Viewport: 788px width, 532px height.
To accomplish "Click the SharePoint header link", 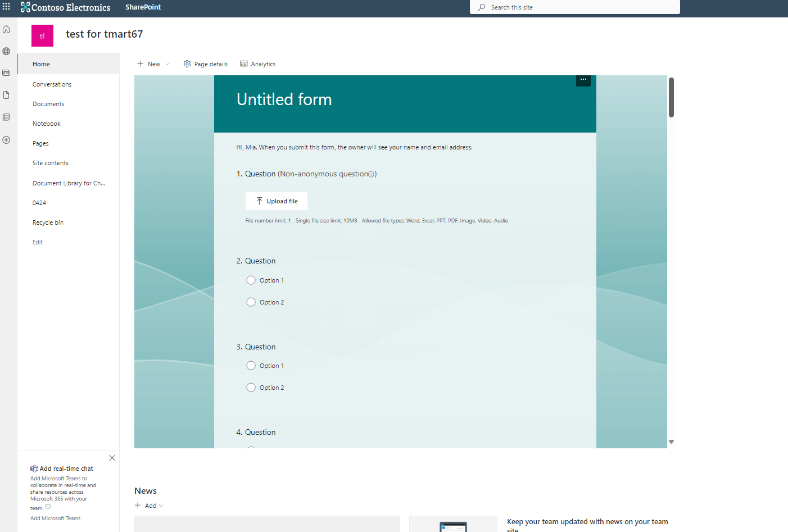I will pyautogui.click(x=143, y=7).
